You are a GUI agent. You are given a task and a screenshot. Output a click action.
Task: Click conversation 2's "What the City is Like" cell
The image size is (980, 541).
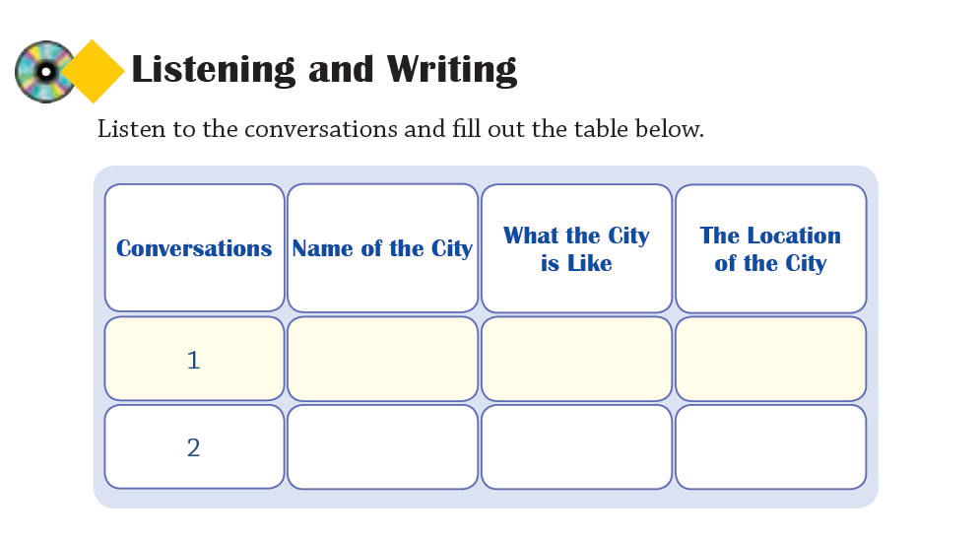point(576,447)
